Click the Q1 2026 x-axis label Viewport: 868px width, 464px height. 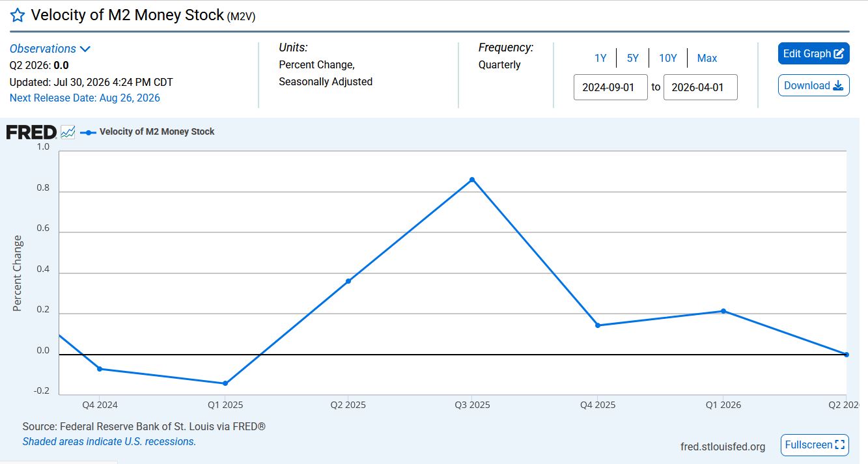tap(723, 405)
